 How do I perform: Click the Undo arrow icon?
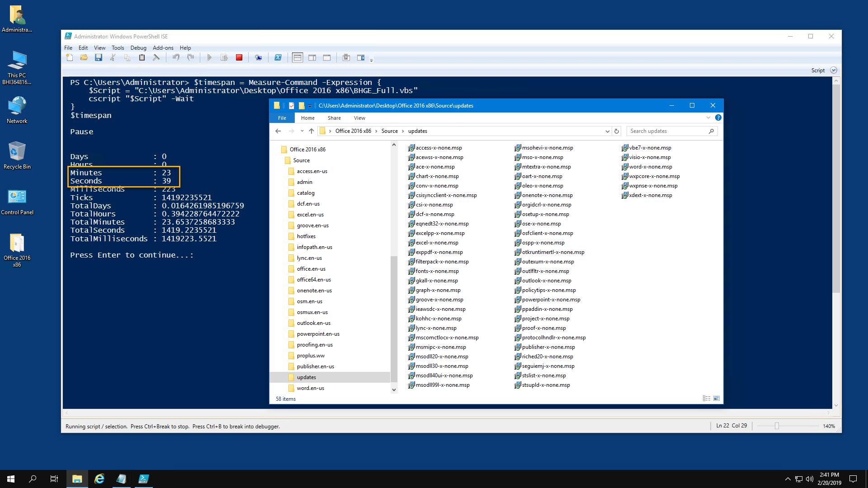(x=176, y=57)
